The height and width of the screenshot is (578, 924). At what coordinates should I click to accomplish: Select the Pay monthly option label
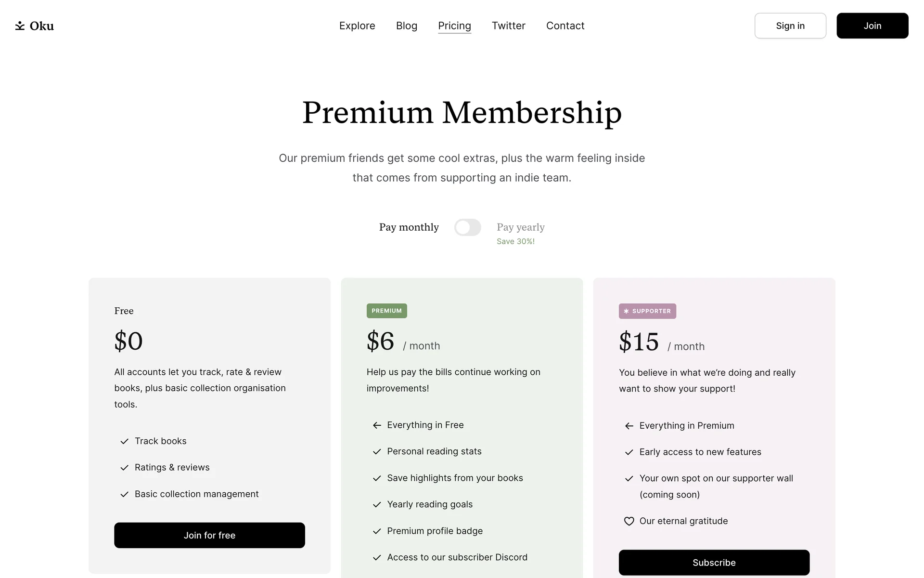[409, 227]
